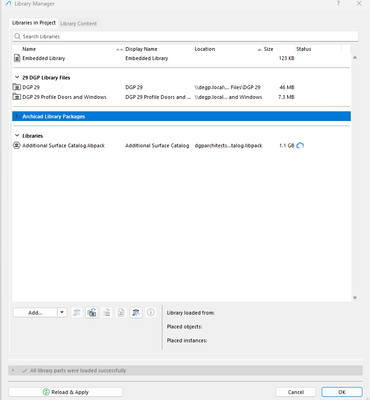This screenshot has height=400, width=370.
Task: Click the Additional Surface Catalog libpack icon
Action: pos(17,145)
